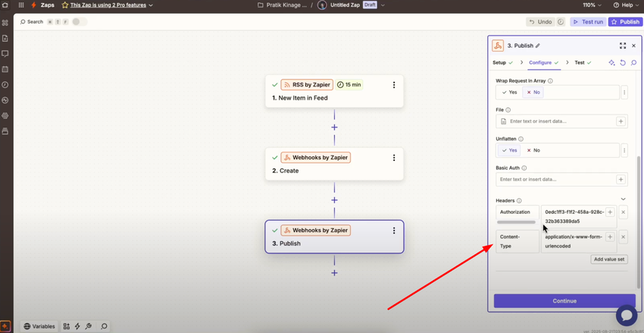Remove the Authorization header row

pyautogui.click(x=623, y=212)
